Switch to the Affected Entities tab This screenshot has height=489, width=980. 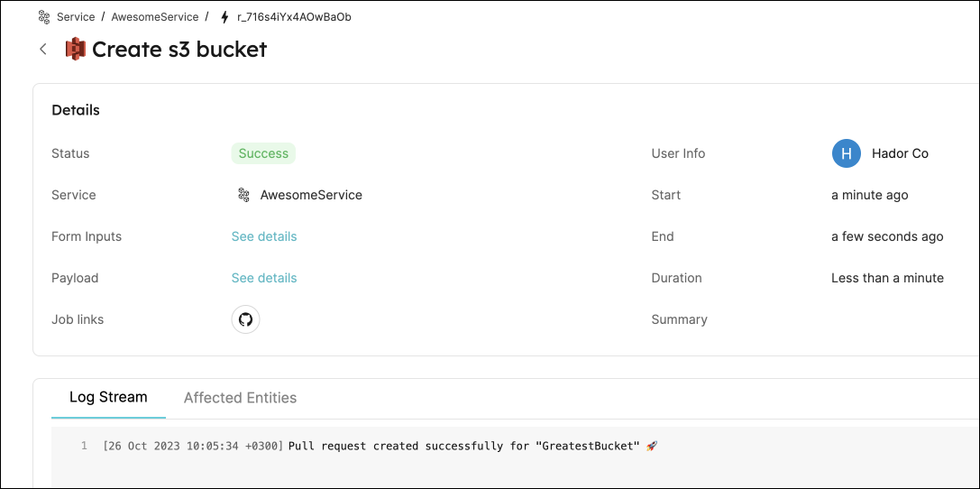coord(240,398)
